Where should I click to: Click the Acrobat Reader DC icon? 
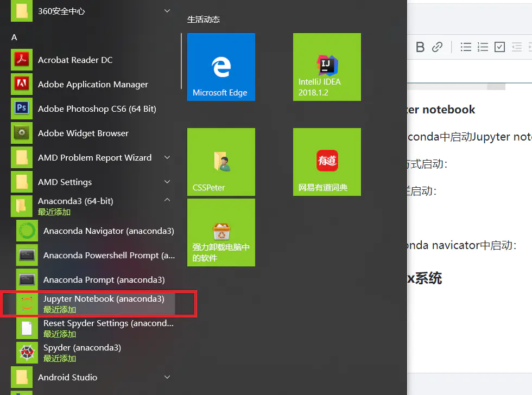click(x=22, y=60)
